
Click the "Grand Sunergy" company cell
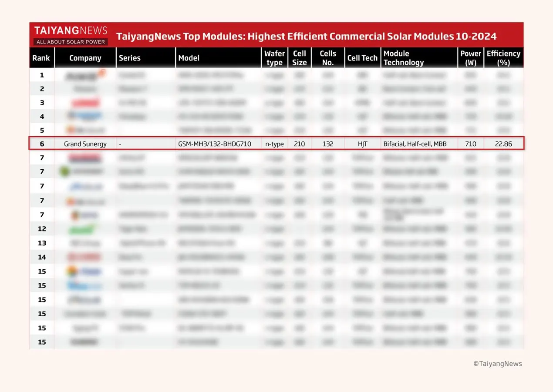(85, 144)
